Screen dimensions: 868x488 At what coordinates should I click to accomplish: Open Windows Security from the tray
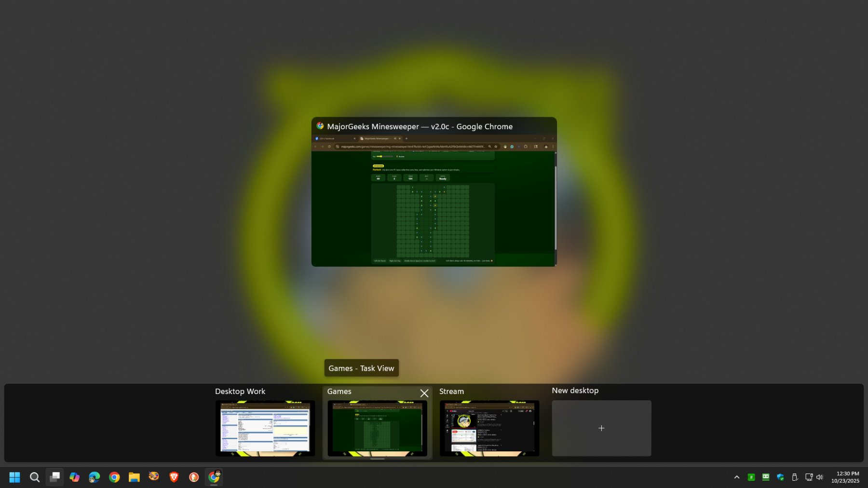pos(780,477)
